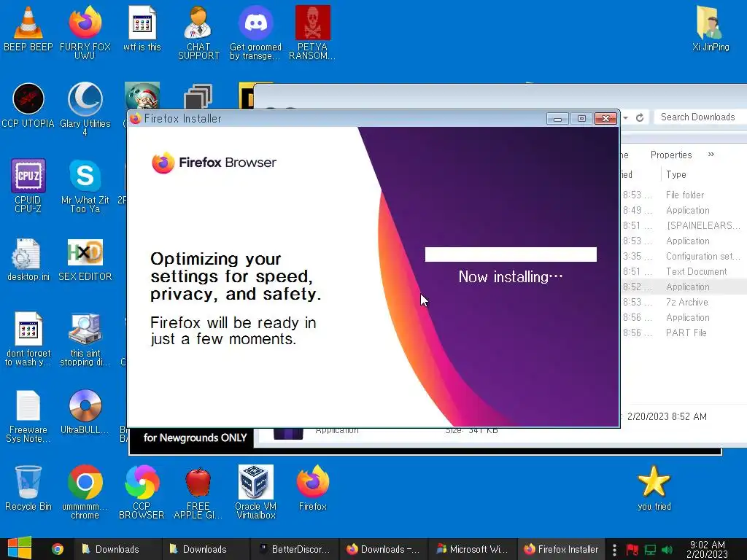Click the Now installing progress bar

click(x=510, y=254)
